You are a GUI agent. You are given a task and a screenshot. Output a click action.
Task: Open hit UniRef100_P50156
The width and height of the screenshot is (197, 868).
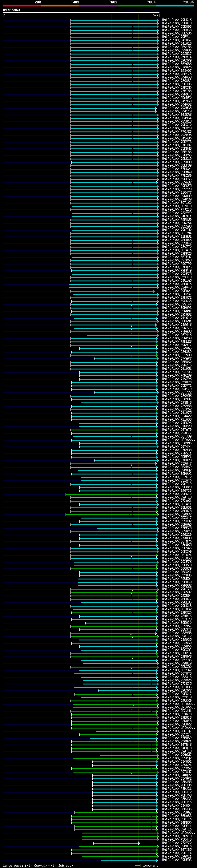click(x=177, y=47)
